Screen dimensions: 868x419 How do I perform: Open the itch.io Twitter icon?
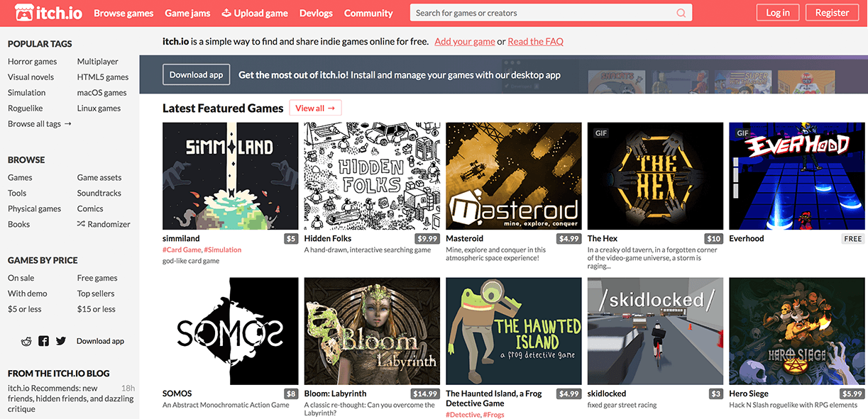[61, 341]
